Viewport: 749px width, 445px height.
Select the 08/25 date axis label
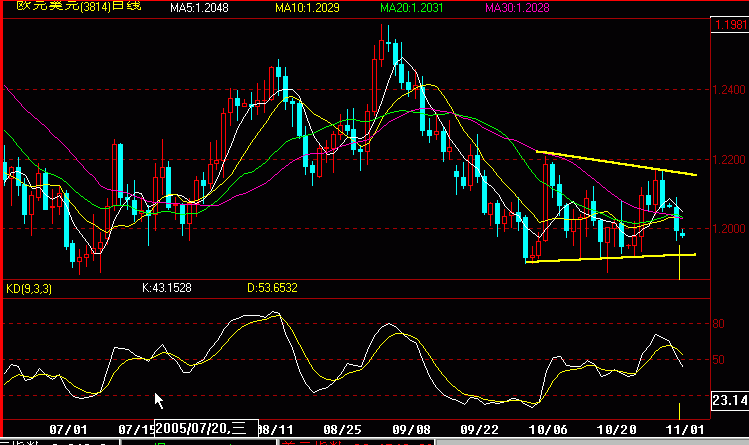click(x=342, y=429)
